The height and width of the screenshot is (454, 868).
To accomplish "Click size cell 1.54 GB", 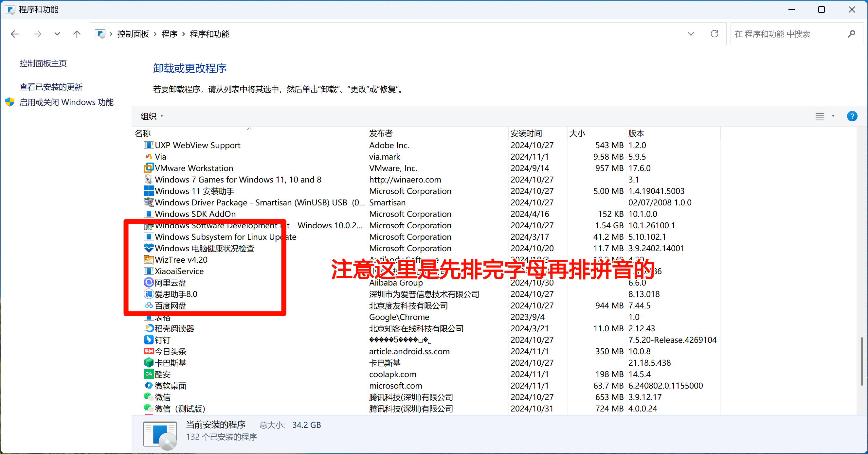I will (609, 225).
